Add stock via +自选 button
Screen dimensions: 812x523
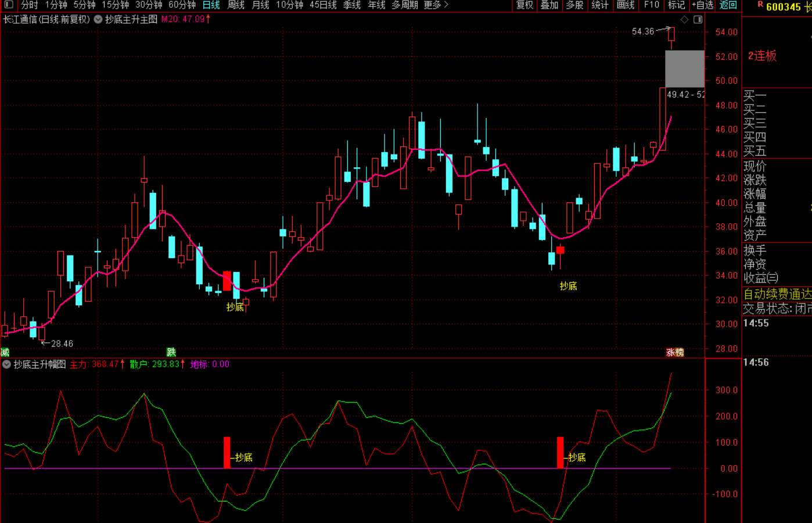click(702, 5)
